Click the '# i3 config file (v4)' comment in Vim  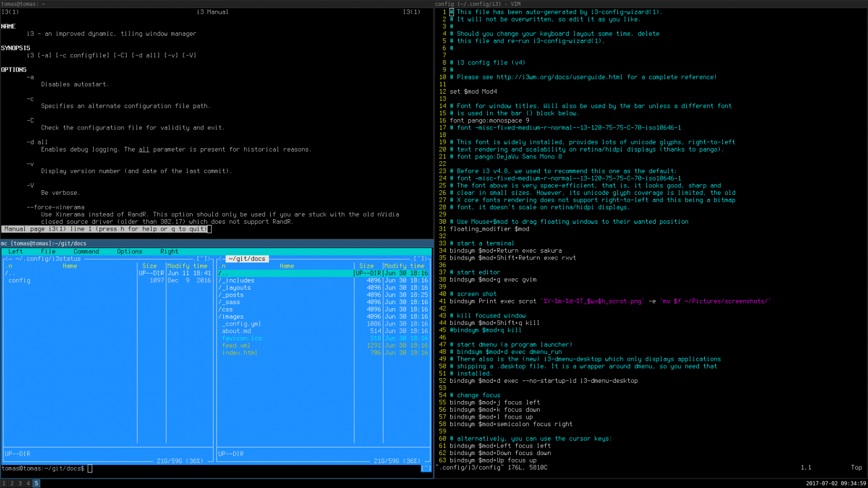(x=487, y=62)
